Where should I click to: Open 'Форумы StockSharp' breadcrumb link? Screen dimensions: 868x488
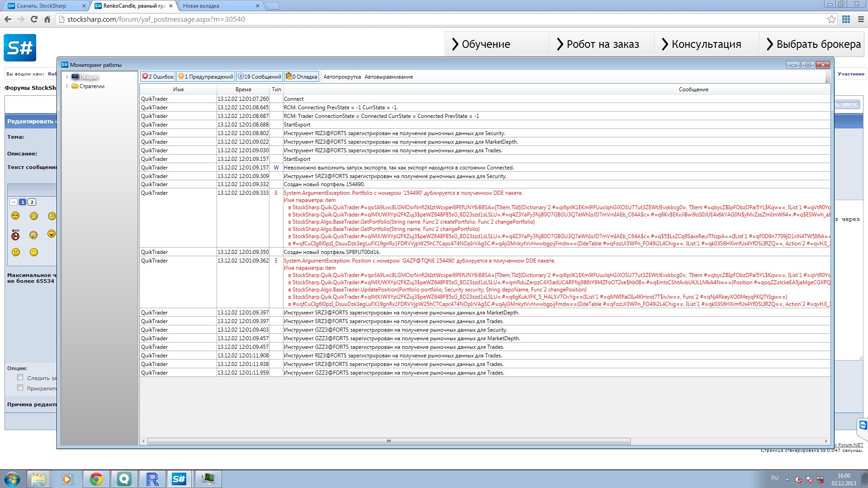click(30, 88)
